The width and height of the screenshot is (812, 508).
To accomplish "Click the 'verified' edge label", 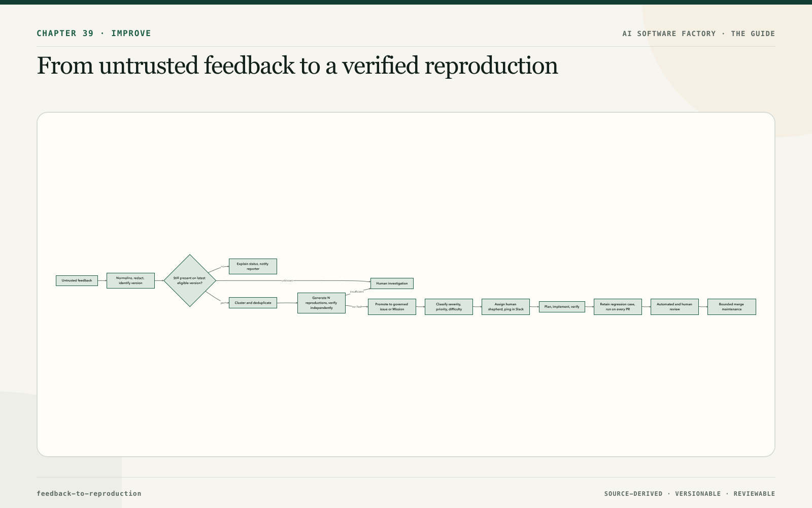I will (x=357, y=307).
